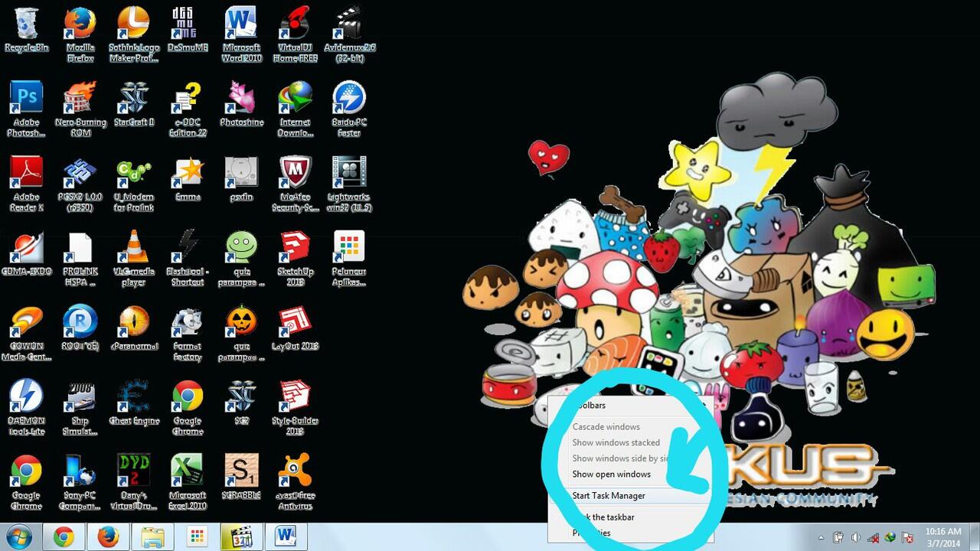Open the Lightworks win32 desktop shortcut

(x=349, y=184)
